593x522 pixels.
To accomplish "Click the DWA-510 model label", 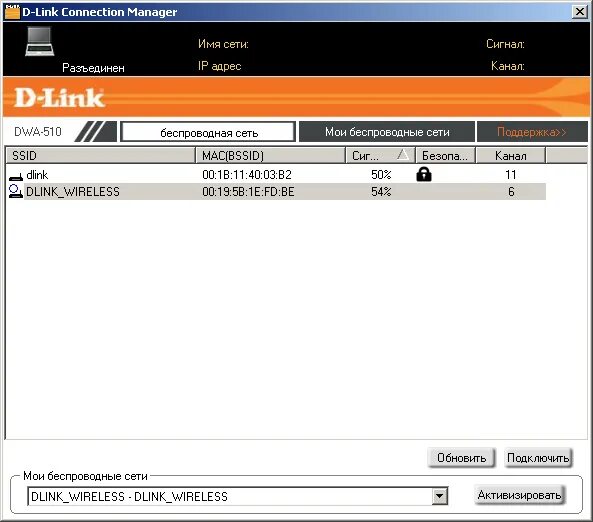I will click(x=37, y=132).
